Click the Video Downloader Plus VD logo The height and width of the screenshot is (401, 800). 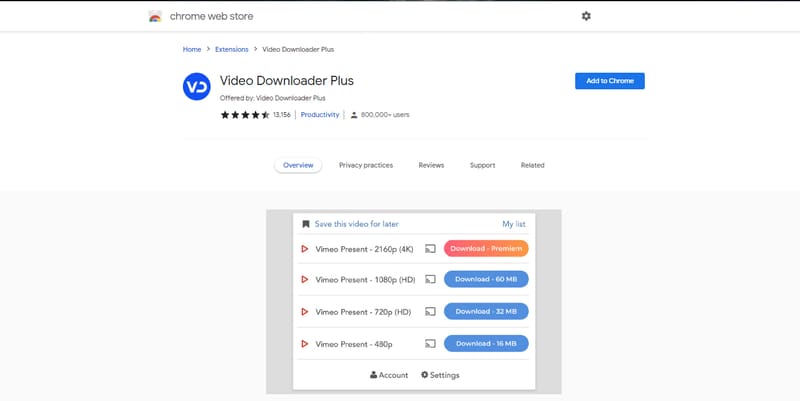(196, 87)
